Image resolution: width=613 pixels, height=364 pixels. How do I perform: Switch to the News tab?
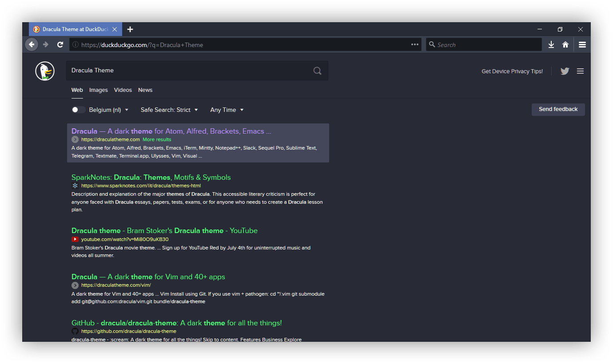[145, 90]
